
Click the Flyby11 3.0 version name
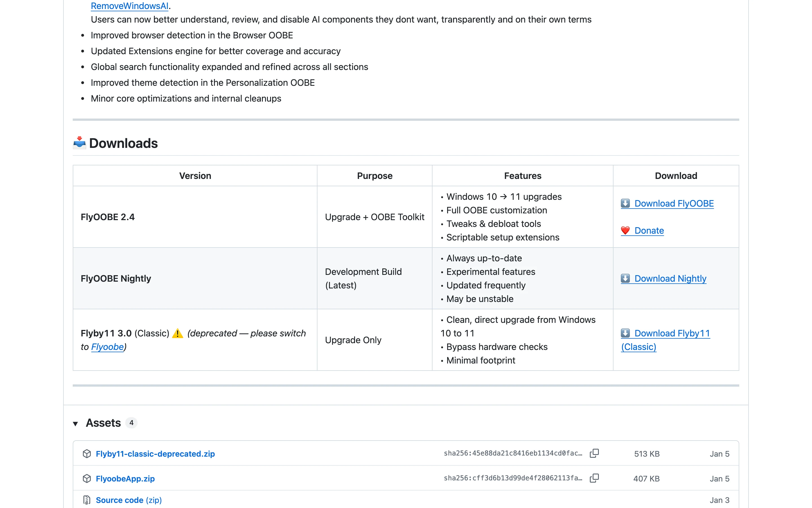(106, 333)
